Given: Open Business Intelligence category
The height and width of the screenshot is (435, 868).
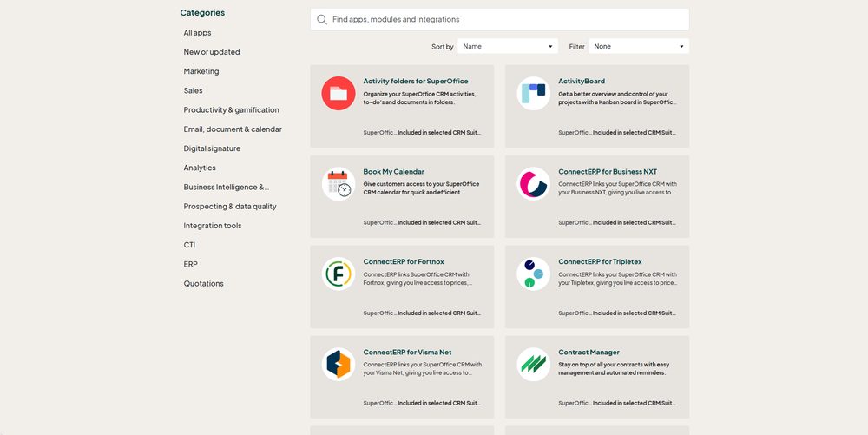Looking at the screenshot, I should (x=227, y=187).
